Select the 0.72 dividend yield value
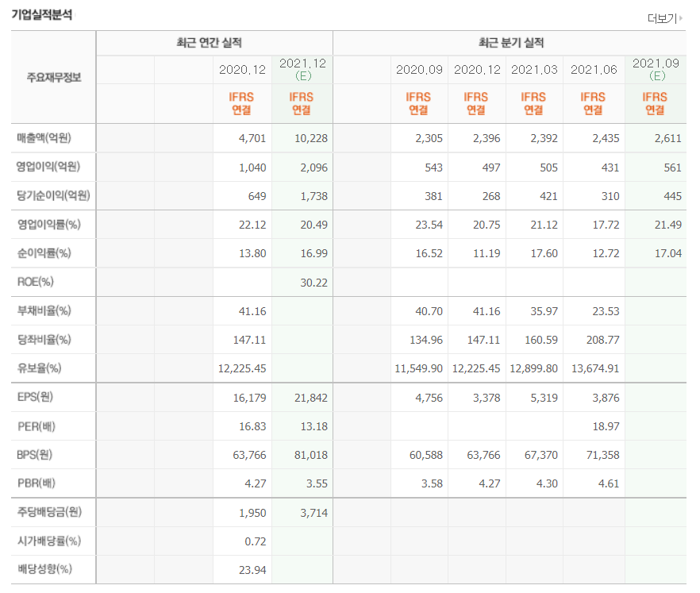Image resolution: width=700 pixels, height=593 pixels. (x=256, y=541)
